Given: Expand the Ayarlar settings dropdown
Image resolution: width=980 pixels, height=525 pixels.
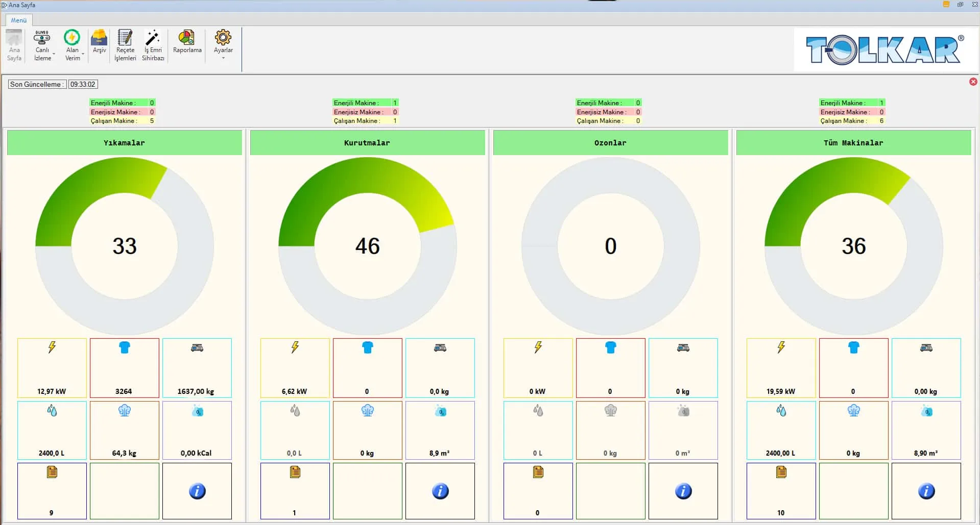Looking at the screenshot, I should pos(223,58).
